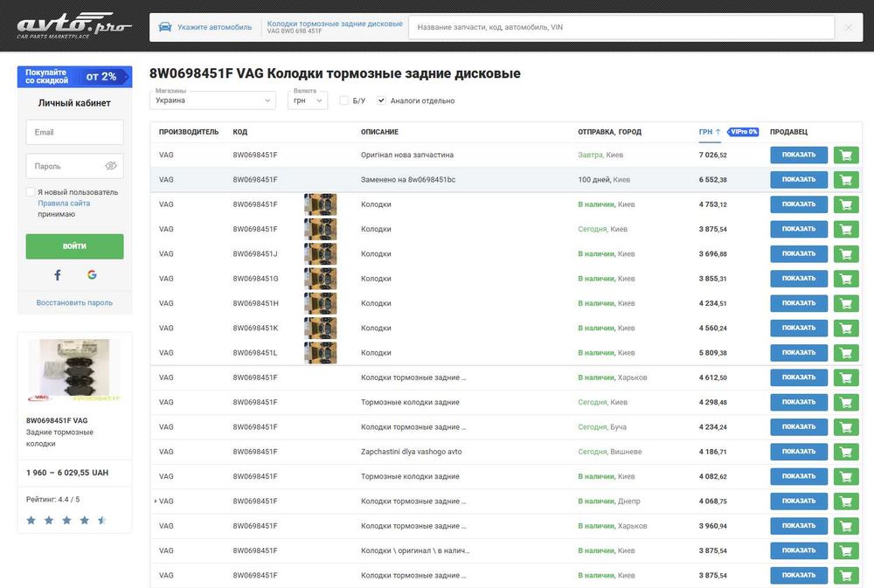Open the avto.pro logo homepage

[74, 25]
